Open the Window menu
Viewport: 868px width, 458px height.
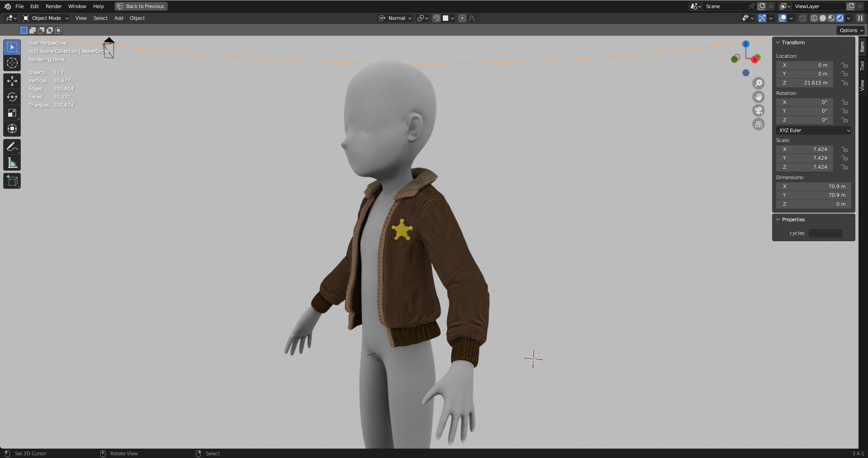coord(77,6)
